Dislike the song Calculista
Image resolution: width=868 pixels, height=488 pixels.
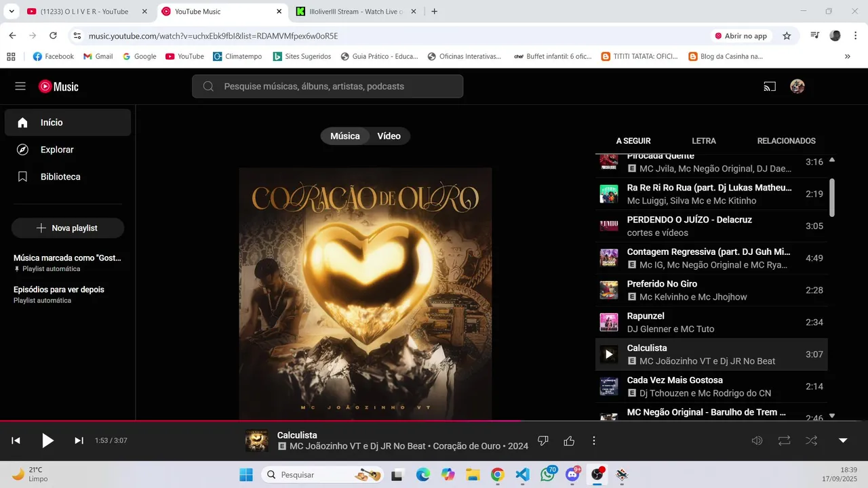pyautogui.click(x=542, y=441)
